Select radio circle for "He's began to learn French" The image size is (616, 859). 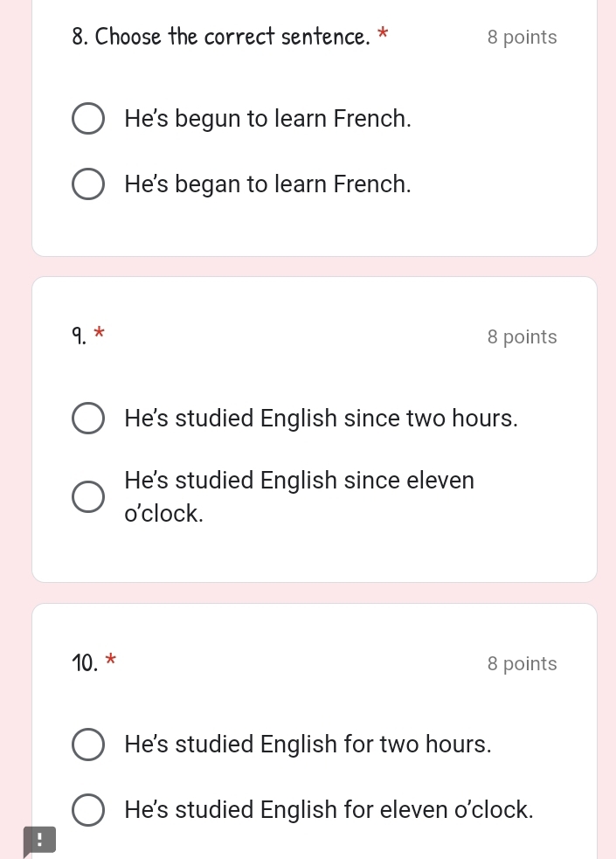(x=88, y=184)
